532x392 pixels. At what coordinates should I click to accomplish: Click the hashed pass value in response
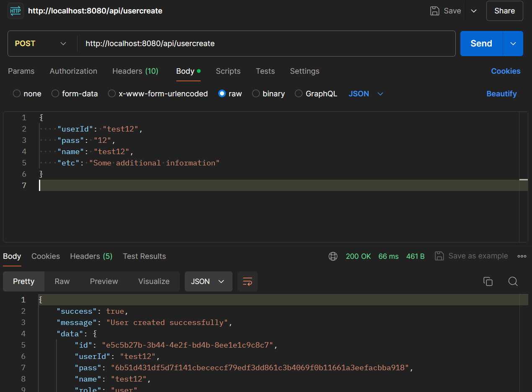point(260,368)
